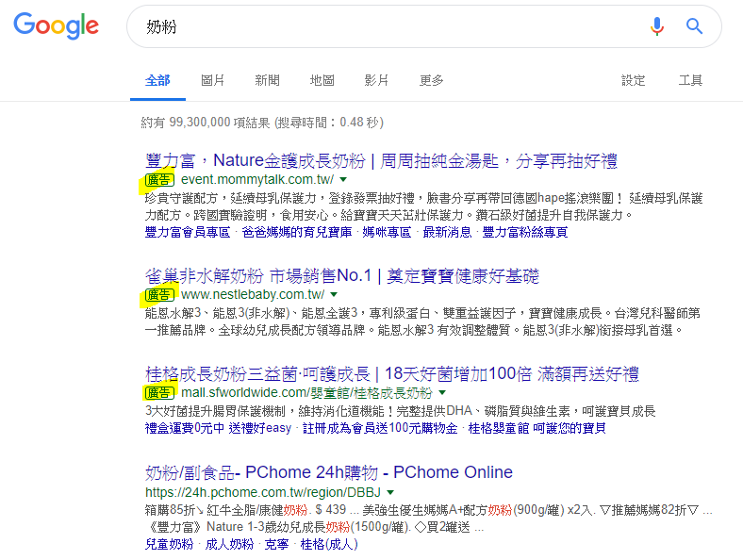743x560 pixels.
Task: Open 工具 search tools
Action: tap(690, 80)
